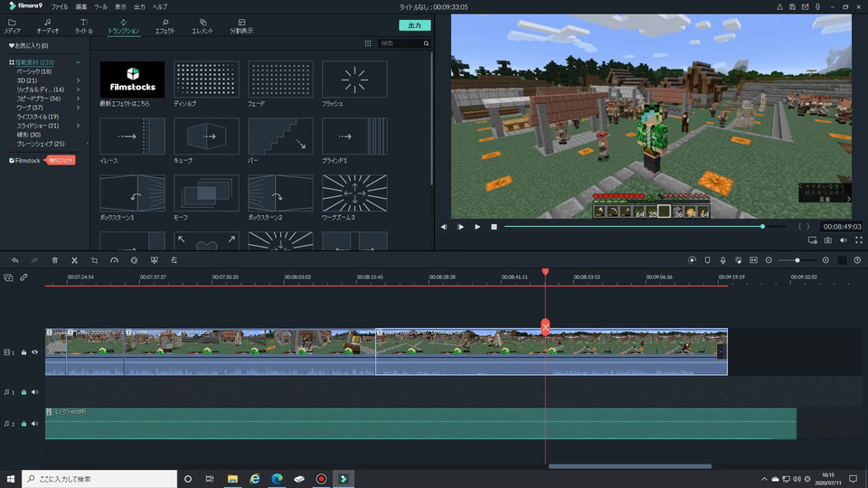The height and width of the screenshot is (488, 868).
Task: Click the preview volume speaker icon
Action: (x=843, y=240)
